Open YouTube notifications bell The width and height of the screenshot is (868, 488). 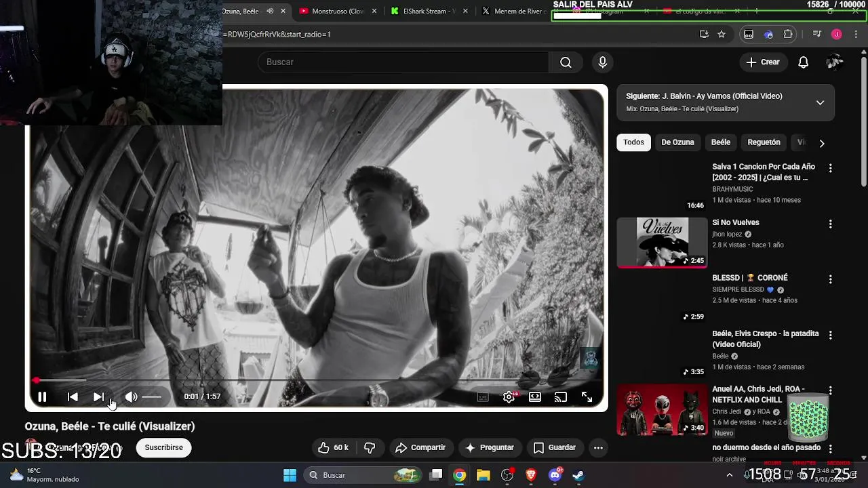pyautogui.click(x=803, y=62)
